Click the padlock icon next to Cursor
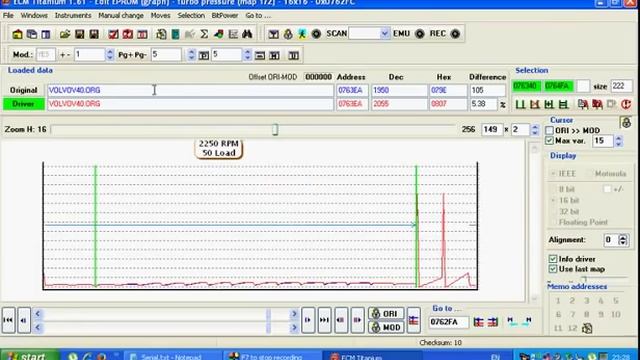This screenshot has width=640, height=360. point(626,122)
